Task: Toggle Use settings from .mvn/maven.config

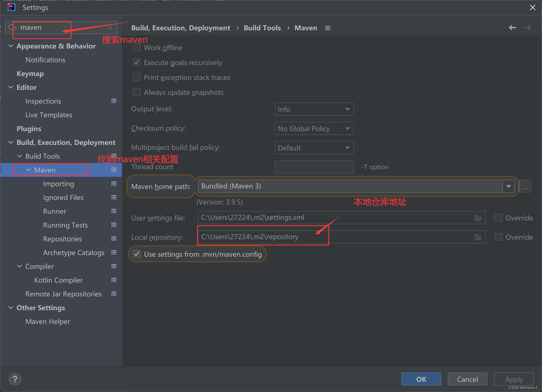Action: [x=137, y=254]
